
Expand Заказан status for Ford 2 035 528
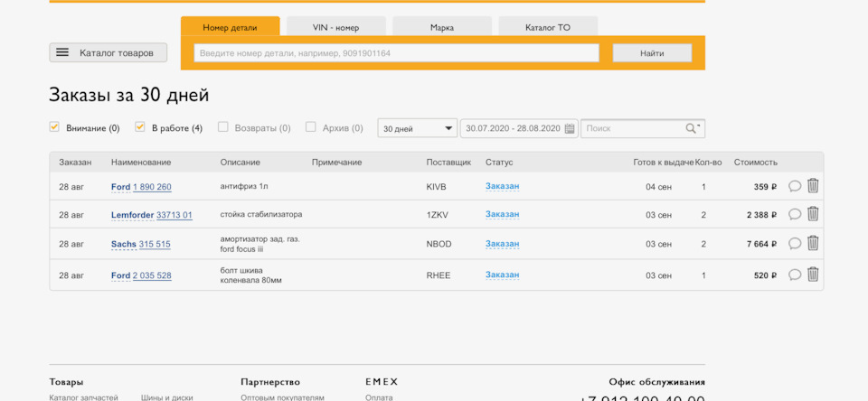[502, 275]
